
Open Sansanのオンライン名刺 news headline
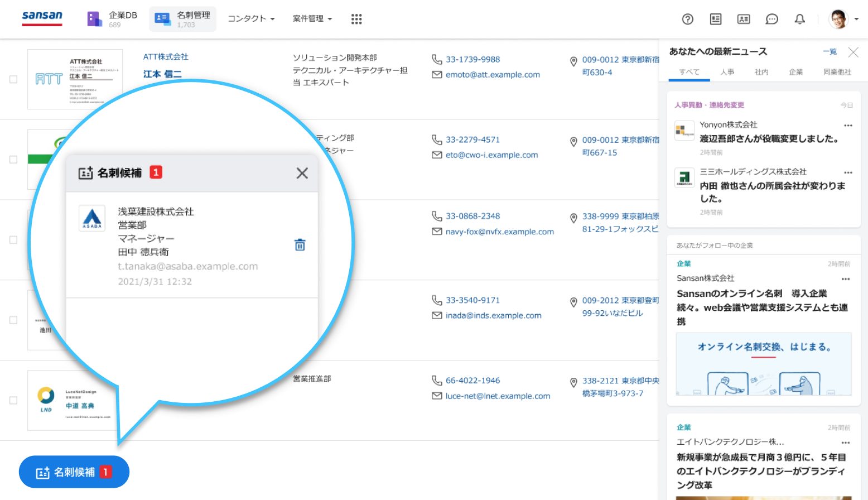pyautogui.click(x=763, y=307)
